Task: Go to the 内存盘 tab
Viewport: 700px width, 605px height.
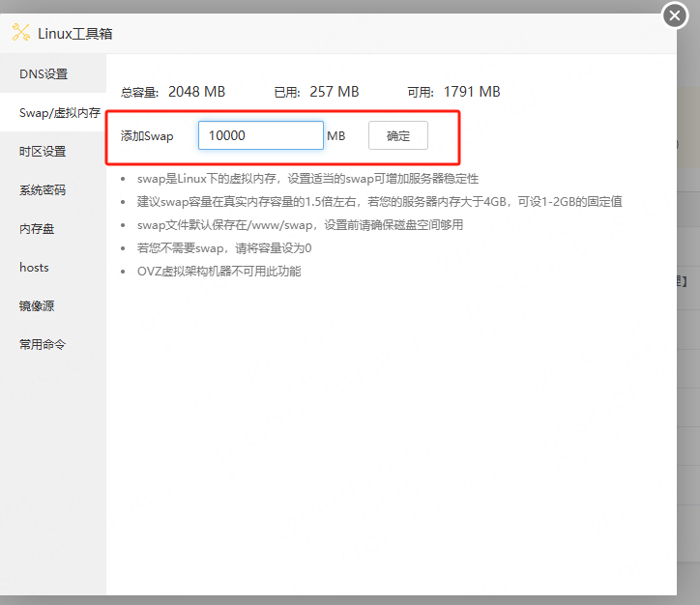Action: [x=53, y=229]
